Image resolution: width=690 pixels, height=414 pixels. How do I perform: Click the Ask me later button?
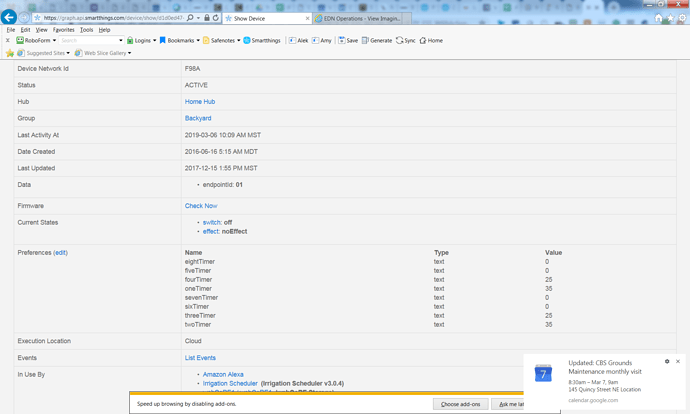click(x=509, y=404)
